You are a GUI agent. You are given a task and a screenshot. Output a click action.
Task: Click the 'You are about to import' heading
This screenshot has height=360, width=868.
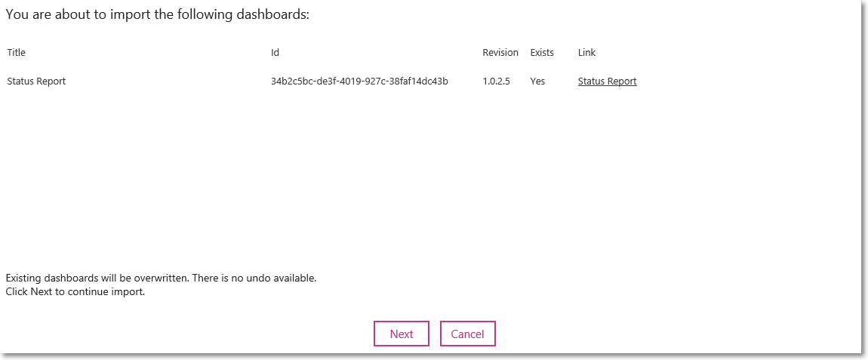pos(157,14)
